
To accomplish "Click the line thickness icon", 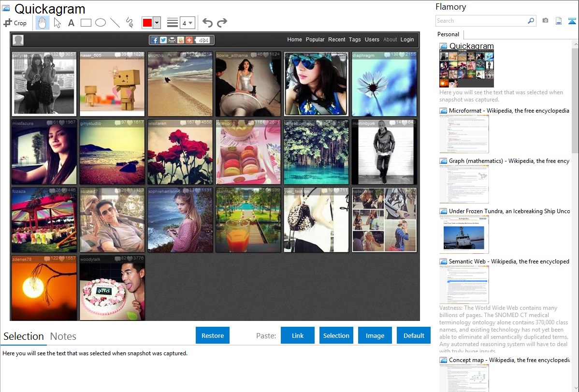I will pyautogui.click(x=172, y=23).
